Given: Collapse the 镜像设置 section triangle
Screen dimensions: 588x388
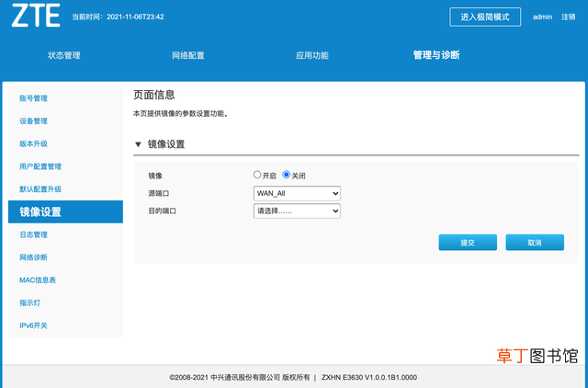Looking at the screenshot, I should point(138,144).
